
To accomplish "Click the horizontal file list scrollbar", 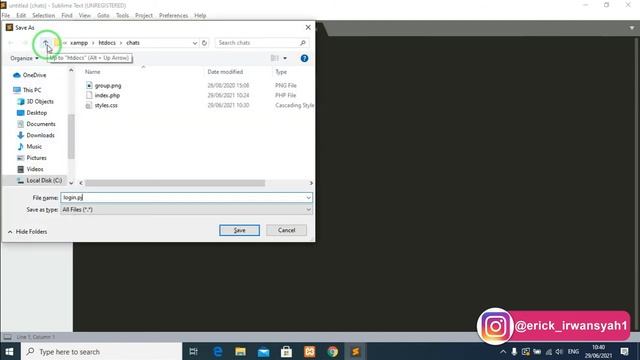I will [x=175, y=183].
